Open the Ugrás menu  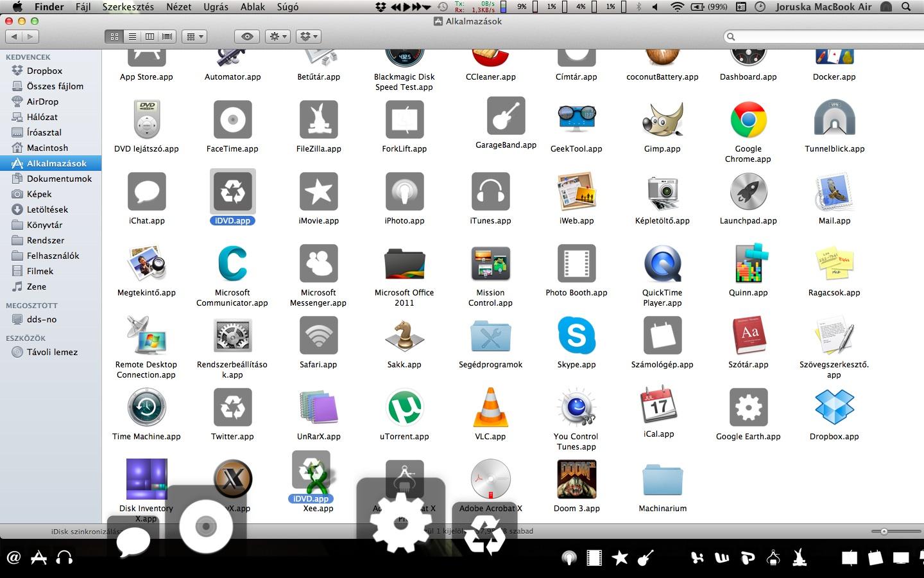pyautogui.click(x=216, y=6)
